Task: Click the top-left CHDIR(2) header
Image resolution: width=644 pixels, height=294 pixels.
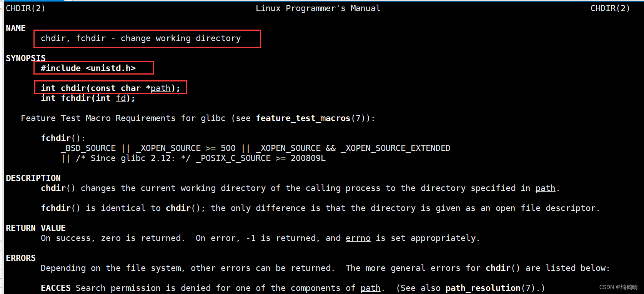Action: tap(25, 8)
